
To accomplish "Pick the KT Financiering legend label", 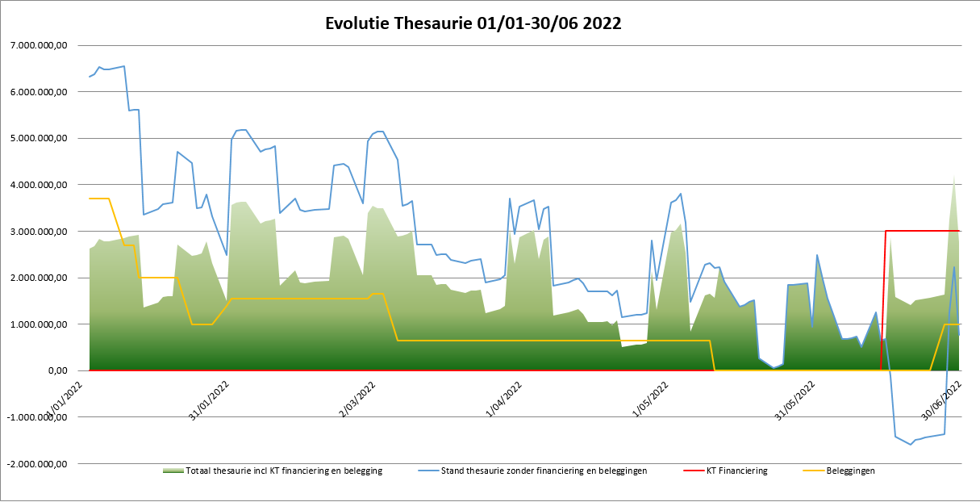I will click(x=737, y=471).
